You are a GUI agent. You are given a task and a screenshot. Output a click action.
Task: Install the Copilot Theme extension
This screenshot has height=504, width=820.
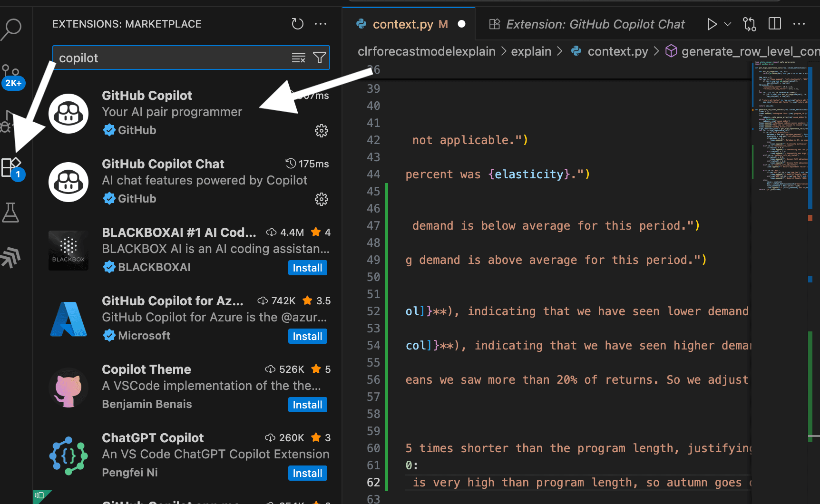(x=307, y=405)
